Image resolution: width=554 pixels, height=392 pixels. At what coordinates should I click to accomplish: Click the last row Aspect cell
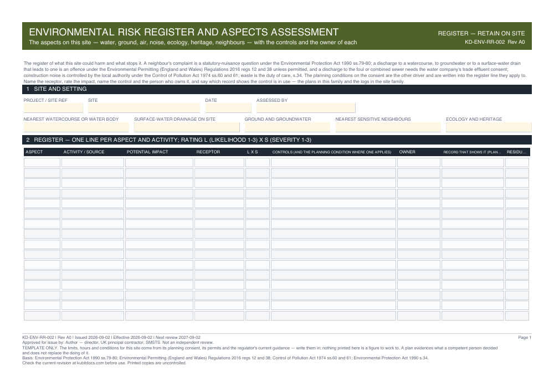tap(42, 316)
